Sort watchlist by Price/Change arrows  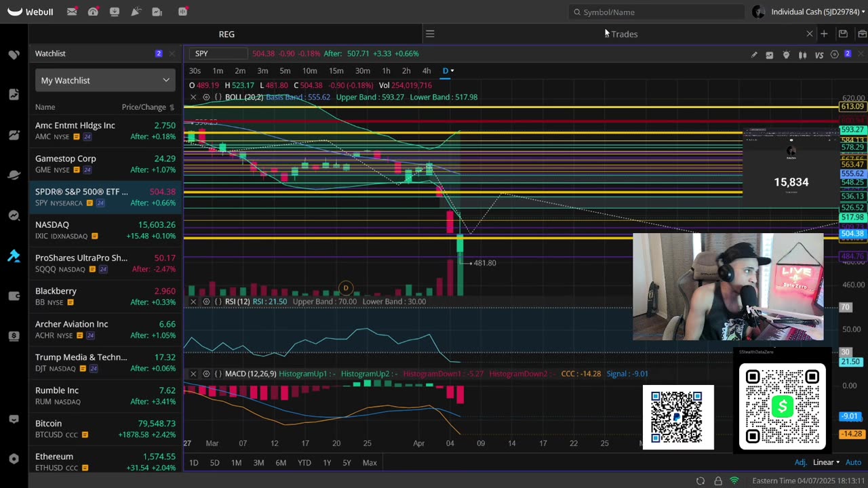(x=172, y=107)
